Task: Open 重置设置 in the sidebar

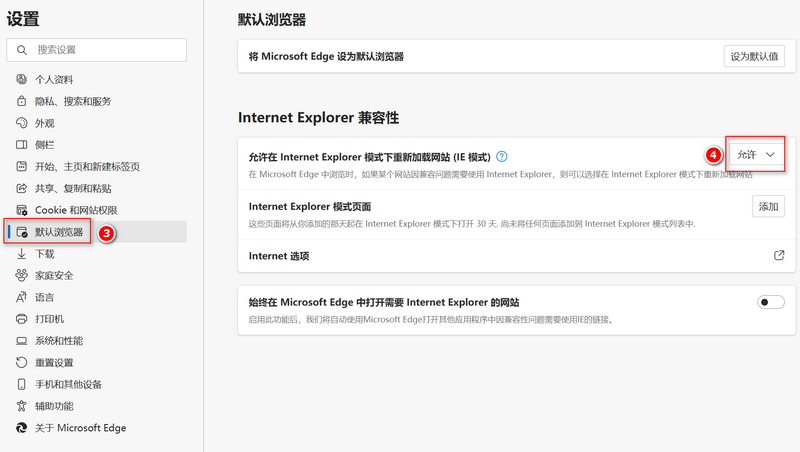Action: click(x=54, y=362)
